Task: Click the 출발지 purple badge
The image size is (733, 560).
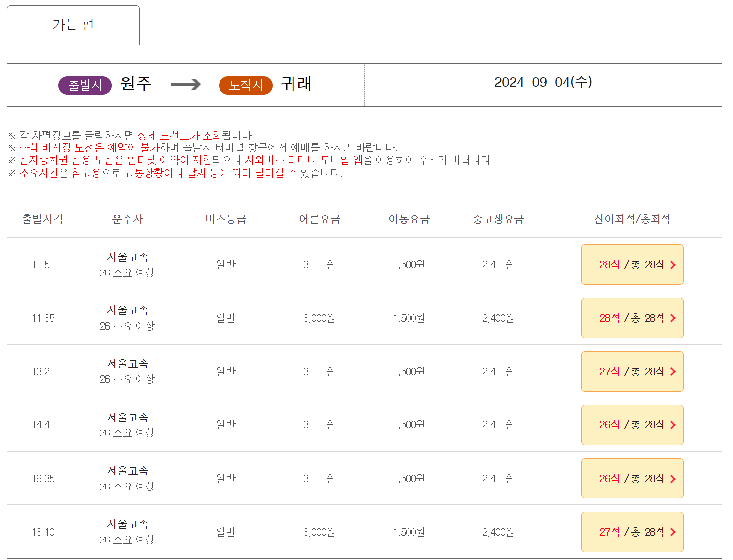Action: [x=85, y=85]
